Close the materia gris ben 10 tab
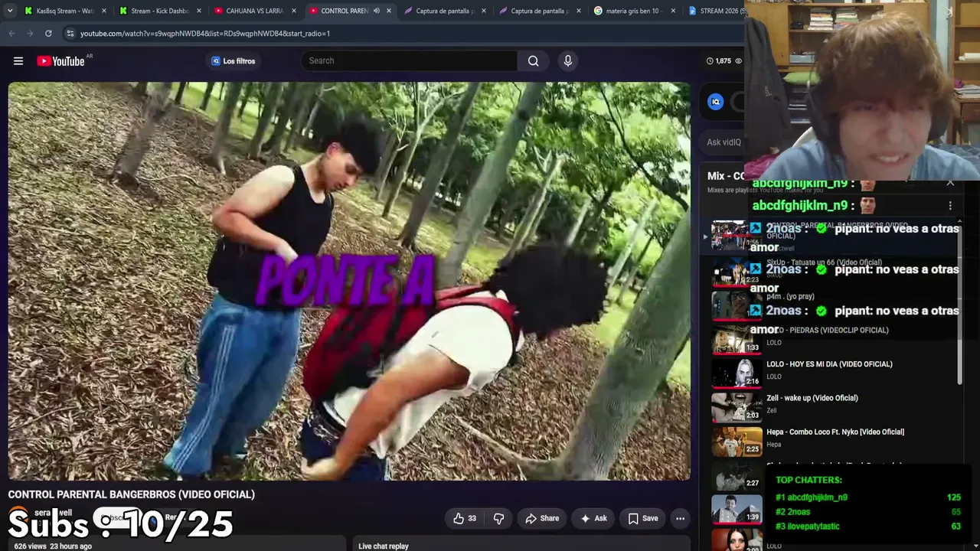Viewport: 980px width, 551px height. [x=673, y=11]
